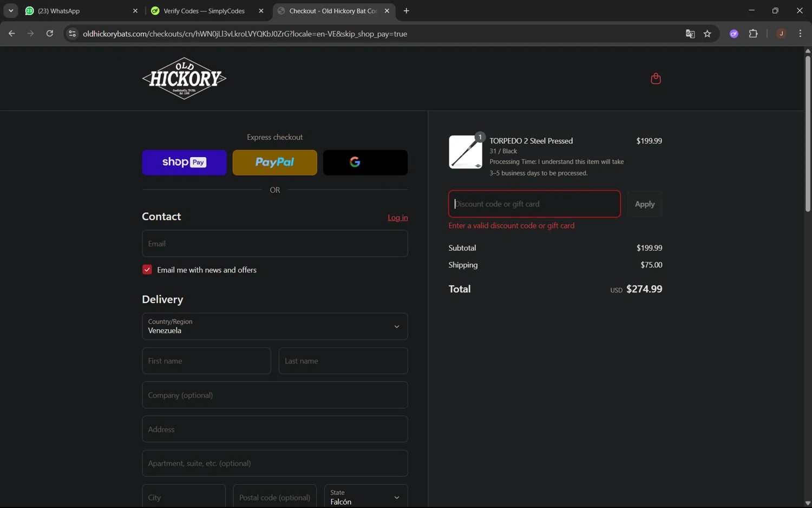Screen dimensions: 812x508
Task: Expand the State dropdown showing Falcón
Action: (366, 497)
